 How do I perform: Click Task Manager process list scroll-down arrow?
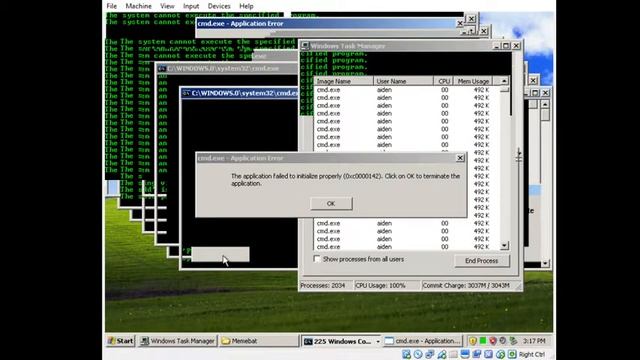pos(504,246)
